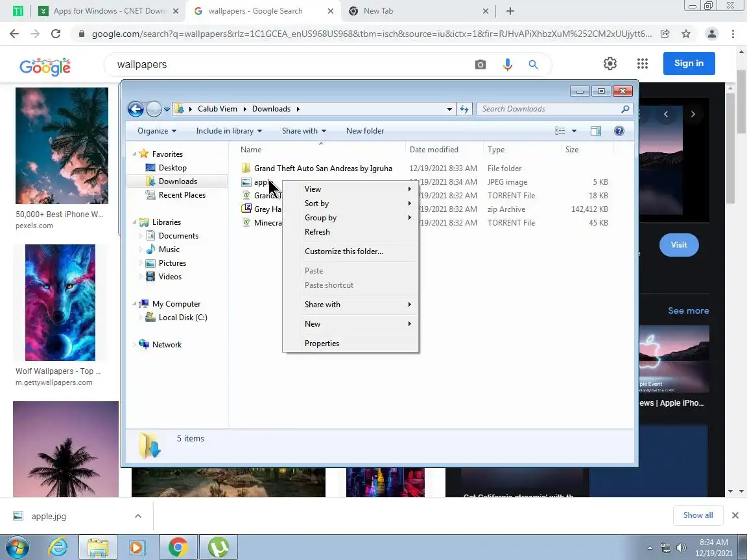
Task: Open the View submenu in context menu
Action: pos(351,189)
